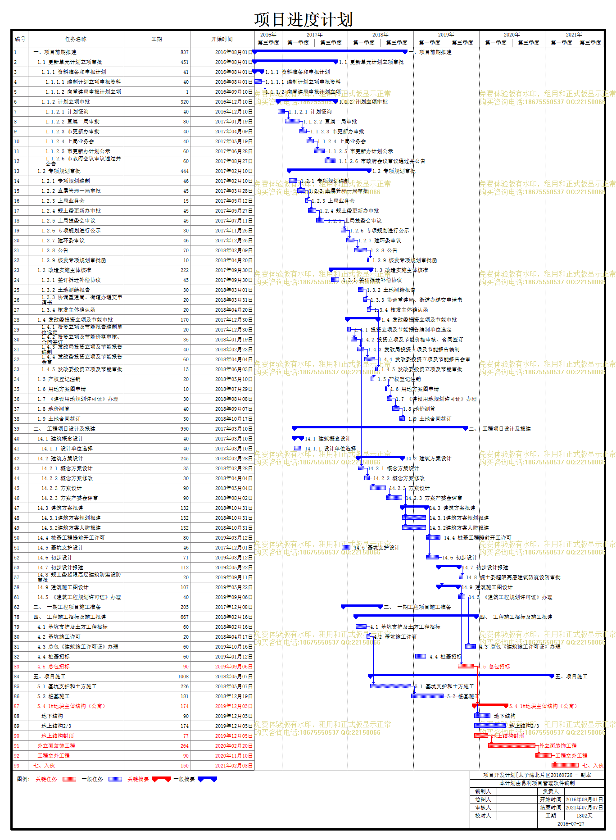Click the 项目进度计划 title
The width and height of the screenshot is (616, 840).
click(x=303, y=19)
